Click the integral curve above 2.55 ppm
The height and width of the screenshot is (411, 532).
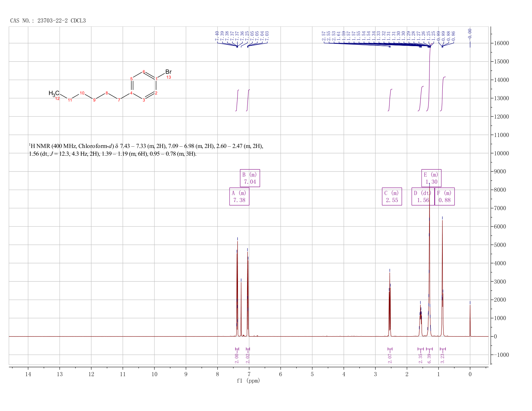390,100
